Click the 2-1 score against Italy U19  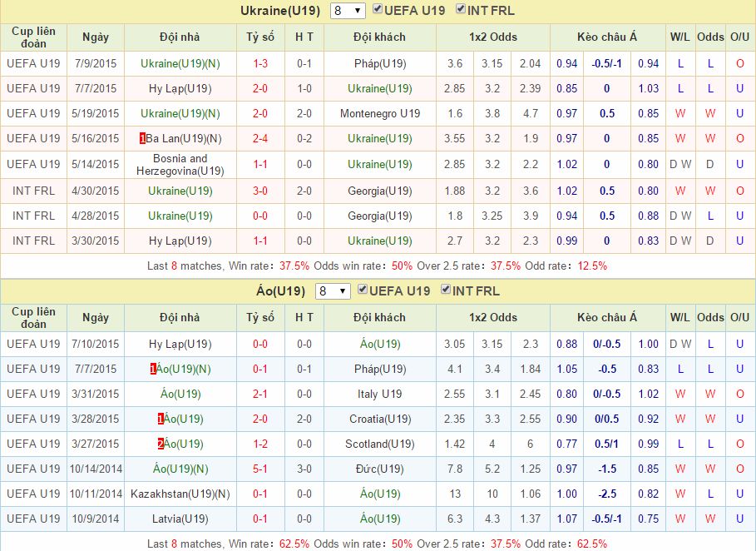click(x=260, y=395)
